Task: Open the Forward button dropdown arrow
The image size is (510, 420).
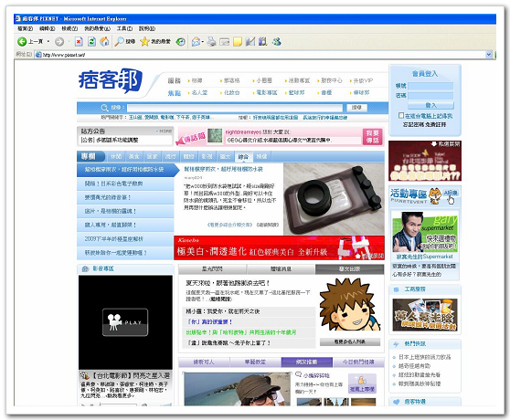Action: (x=69, y=42)
